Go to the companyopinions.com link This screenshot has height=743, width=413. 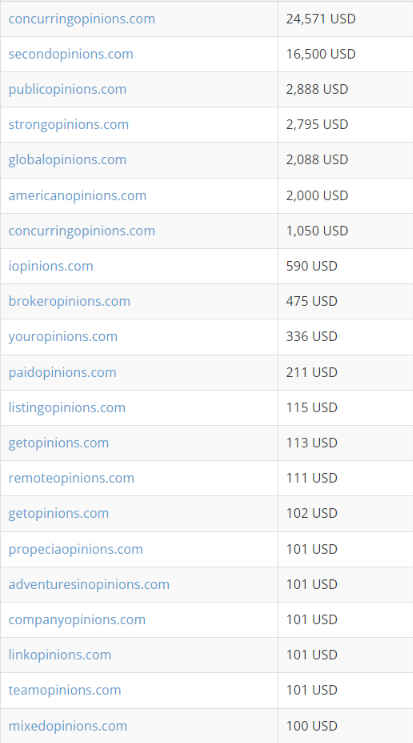[77, 620]
